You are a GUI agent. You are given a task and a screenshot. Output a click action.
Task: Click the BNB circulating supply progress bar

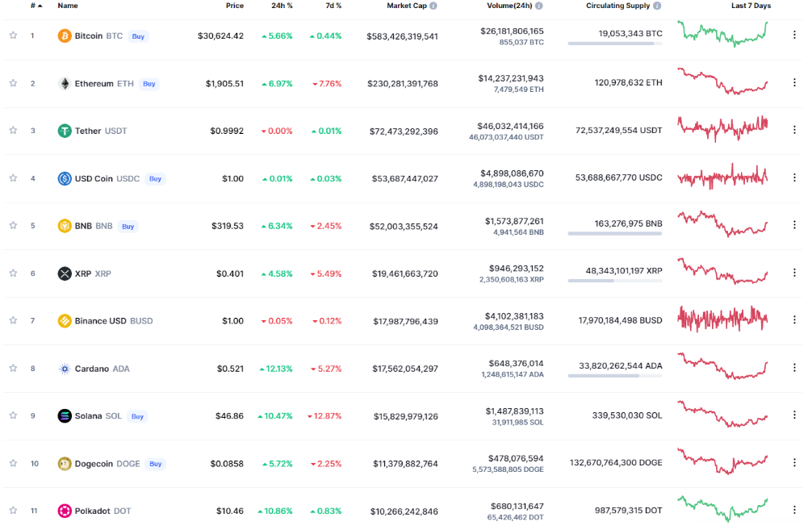pyautogui.click(x=615, y=233)
